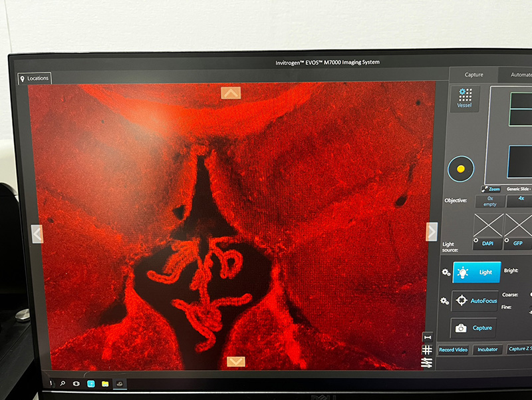Click the yellow stage position indicator
Viewport: 532px width, 400px height.
pyautogui.click(x=460, y=169)
